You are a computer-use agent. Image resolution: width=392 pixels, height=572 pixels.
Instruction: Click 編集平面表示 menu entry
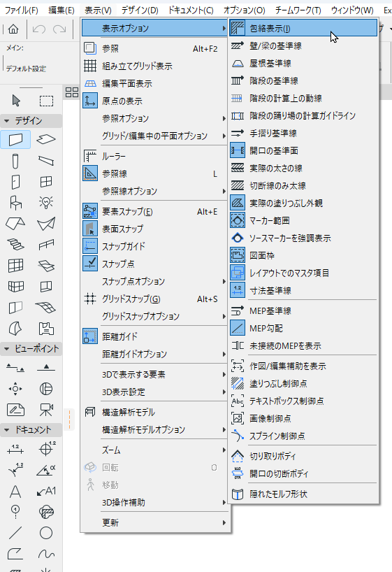pyautogui.click(x=155, y=83)
